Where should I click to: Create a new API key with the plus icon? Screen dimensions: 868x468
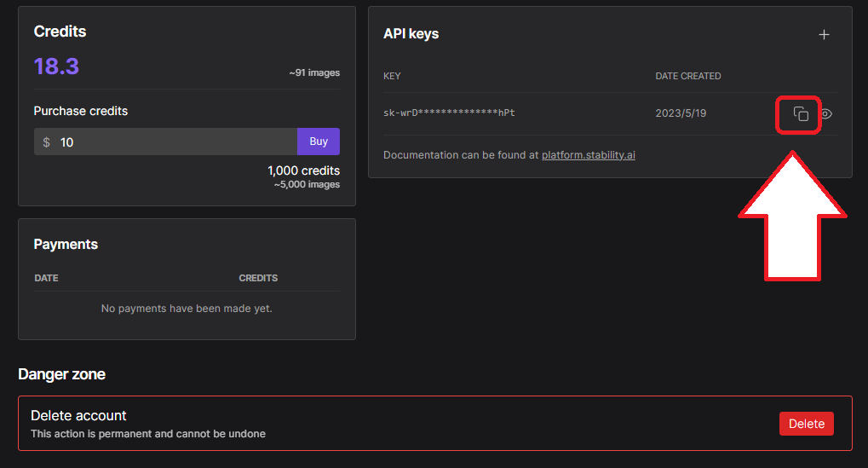coord(824,34)
